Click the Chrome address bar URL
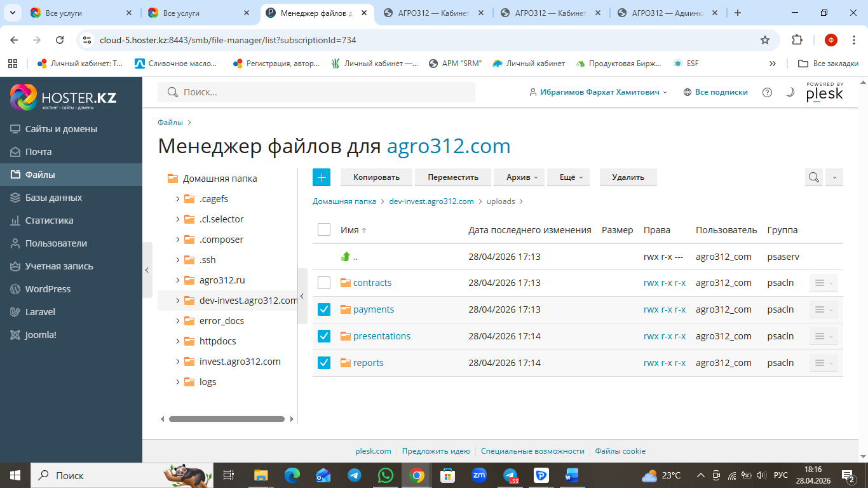Viewport: 868px width, 488px height. point(228,40)
